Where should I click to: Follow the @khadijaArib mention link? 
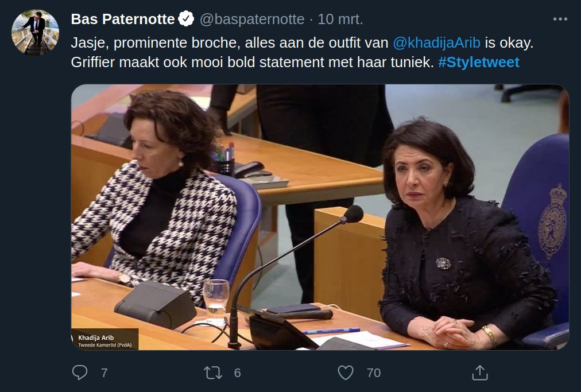click(436, 43)
